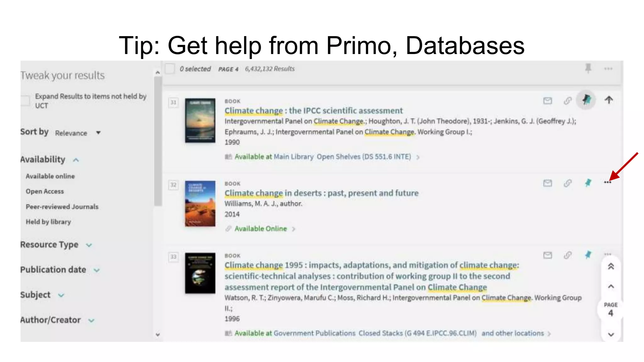Filter by Open Access
The width and height of the screenshot is (644, 362).
[45, 191]
